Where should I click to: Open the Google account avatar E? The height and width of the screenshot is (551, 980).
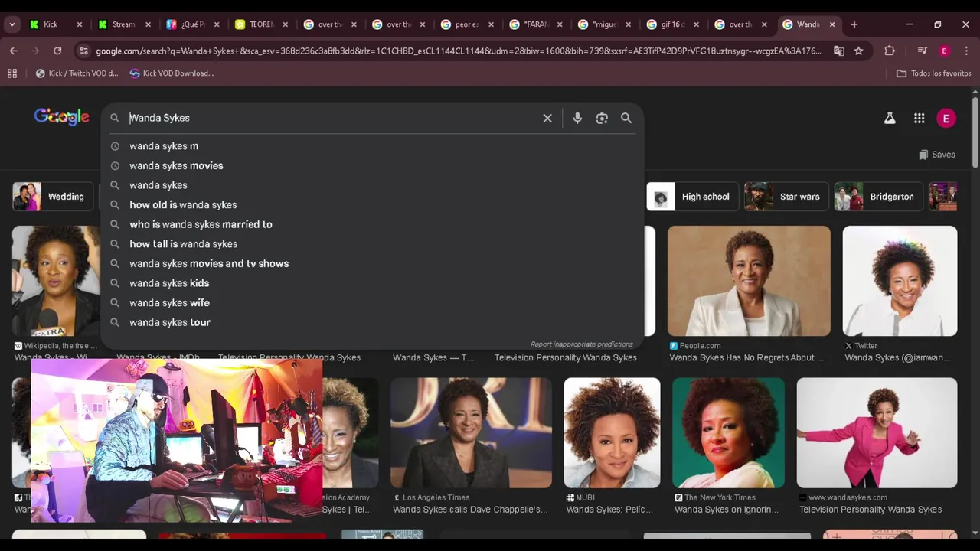pos(946,119)
